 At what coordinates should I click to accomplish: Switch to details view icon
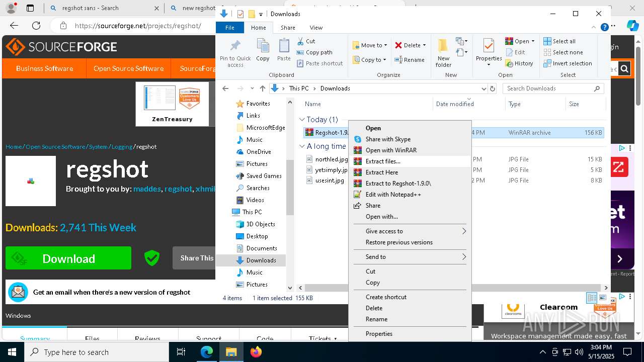[x=592, y=298]
